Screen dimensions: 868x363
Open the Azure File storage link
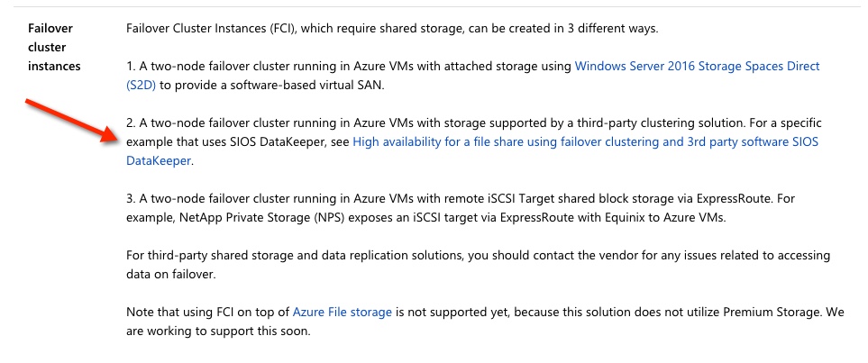(x=342, y=312)
